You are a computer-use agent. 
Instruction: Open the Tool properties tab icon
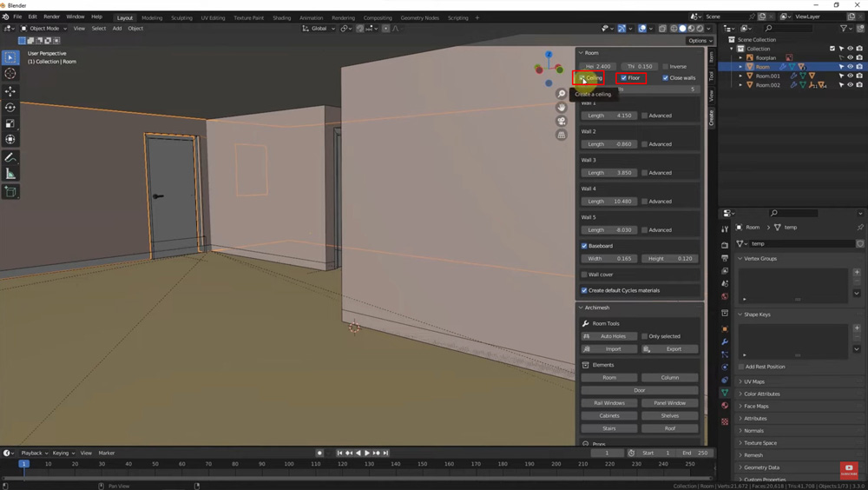click(725, 228)
